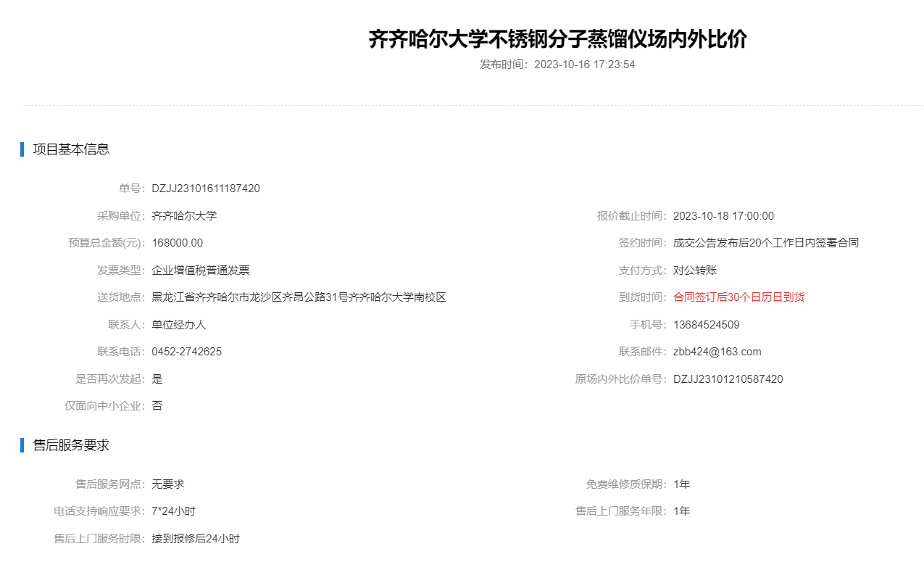Click the contact email zbb424@163.com
Viewport: 924px width, 562px height.
click(717, 352)
